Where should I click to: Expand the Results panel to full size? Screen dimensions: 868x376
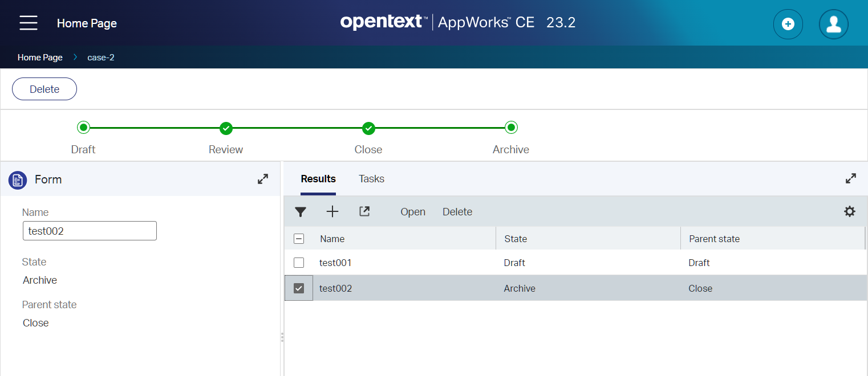point(850,178)
